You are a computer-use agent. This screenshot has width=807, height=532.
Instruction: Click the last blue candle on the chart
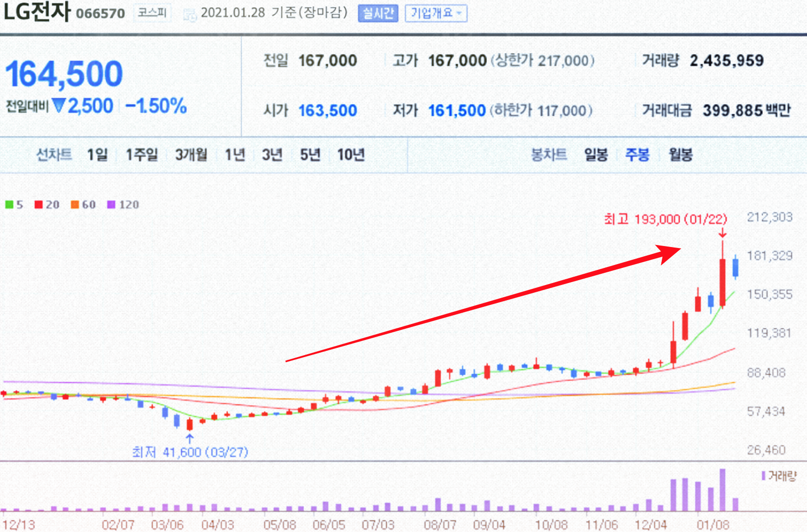coord(735,267)
